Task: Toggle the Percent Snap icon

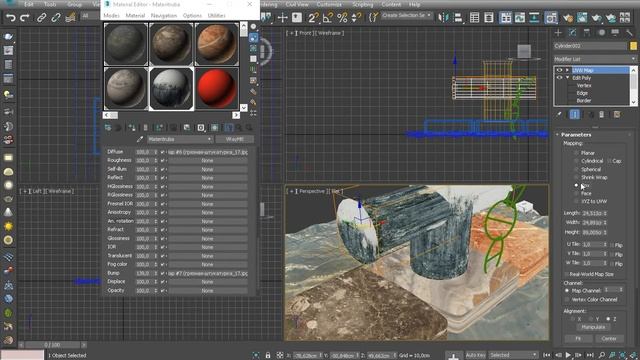Action: (x=342, y=18)
